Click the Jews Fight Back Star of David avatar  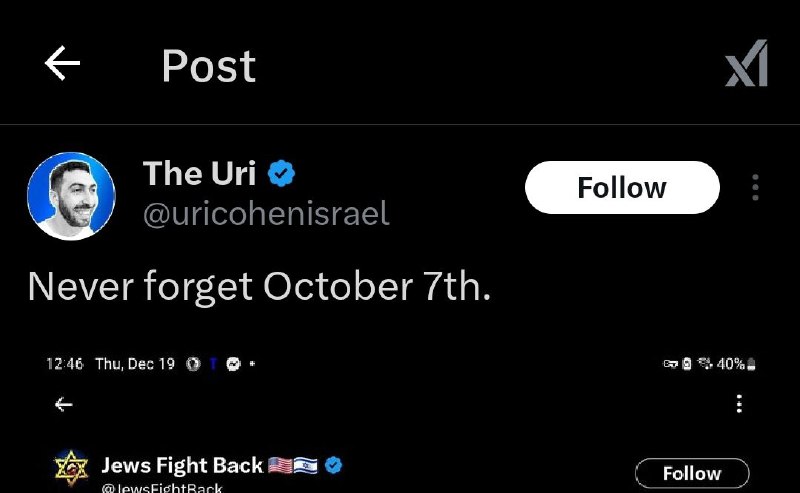[71, 468]
